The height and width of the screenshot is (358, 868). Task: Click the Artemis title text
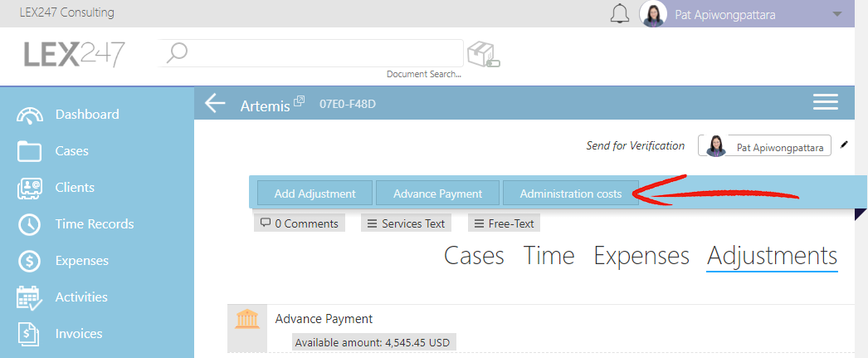(266, 105)
